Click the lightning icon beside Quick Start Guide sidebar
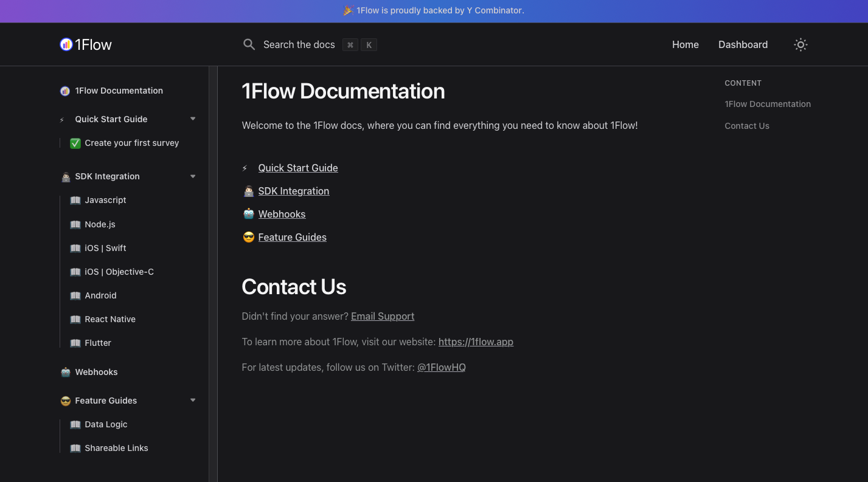The width and height of the screenshot is (868, 482). tap(61, 120)
